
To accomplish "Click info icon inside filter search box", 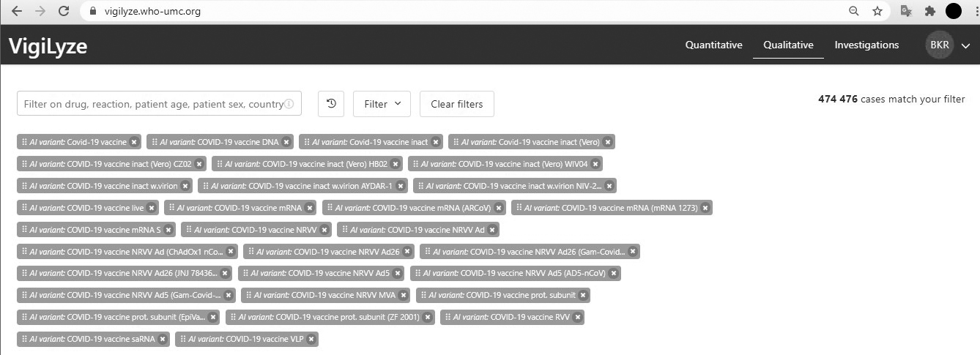I will 291,104.
